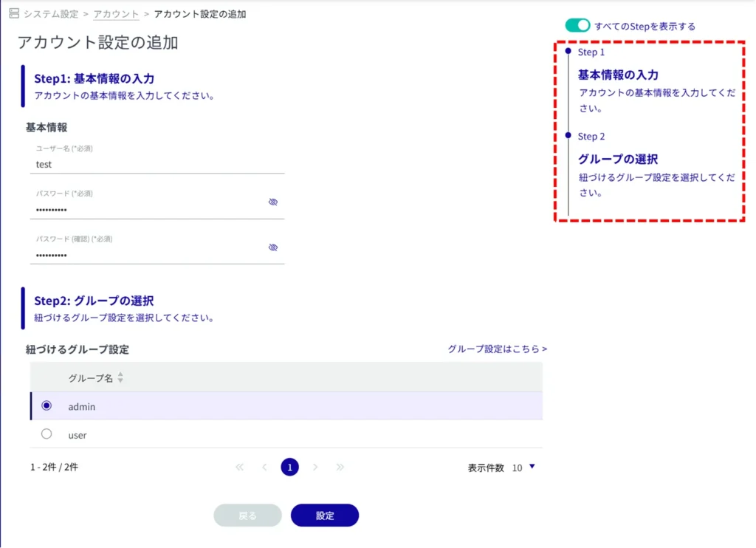This screenshot has width=756, height=548.
Task: Select the user group radio button
Action: (47, 434)
